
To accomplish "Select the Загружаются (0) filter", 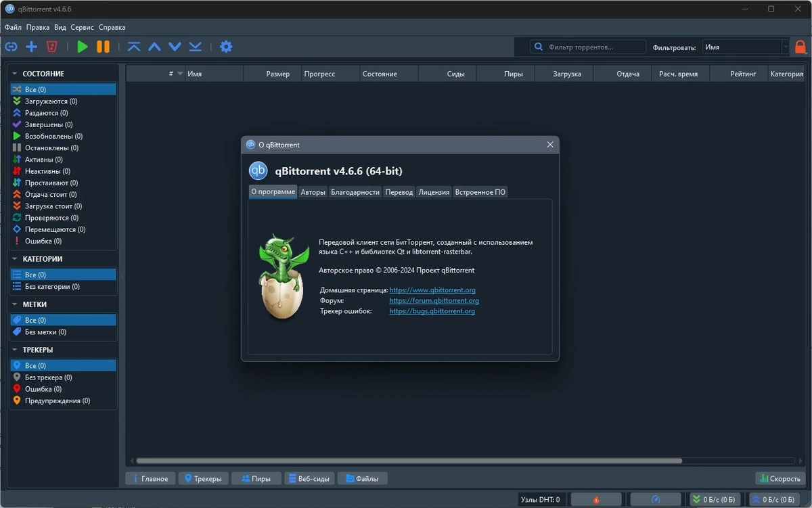I will point(63,101).
